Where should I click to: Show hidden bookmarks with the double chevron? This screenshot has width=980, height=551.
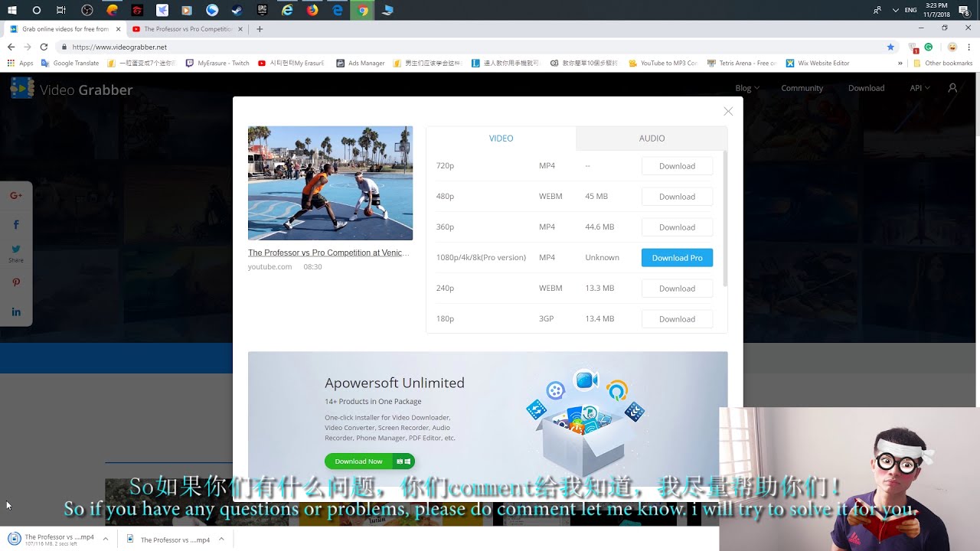tap(901, 64)
